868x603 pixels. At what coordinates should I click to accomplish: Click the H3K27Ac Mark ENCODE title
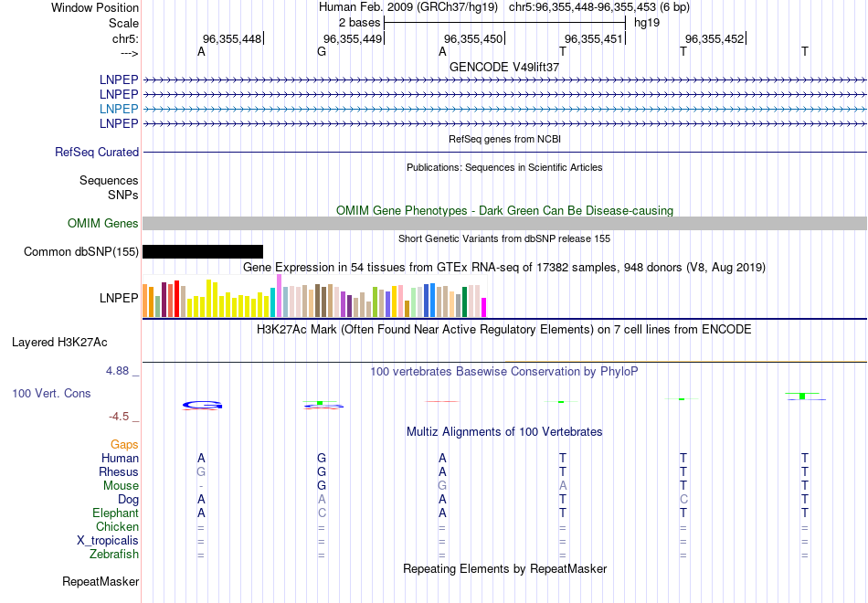click(x=504, y=330)
